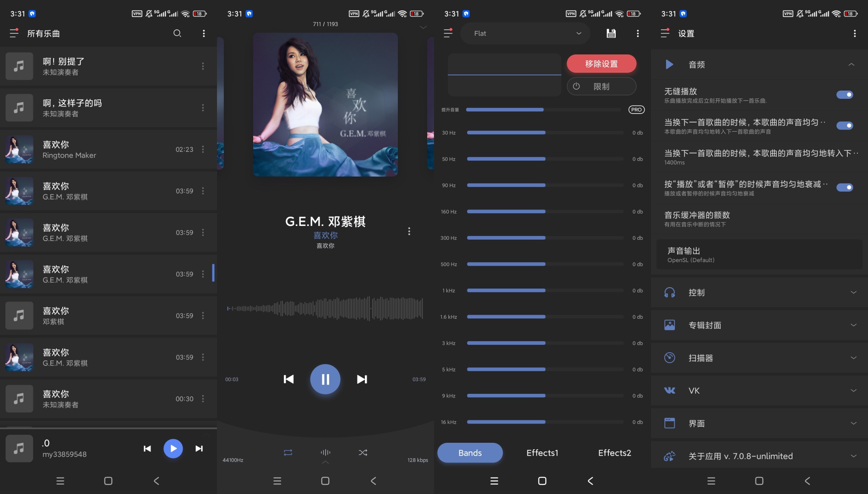868x494 pixels.
Task: Expand the 控制 settings section
Action: [759, 292]
